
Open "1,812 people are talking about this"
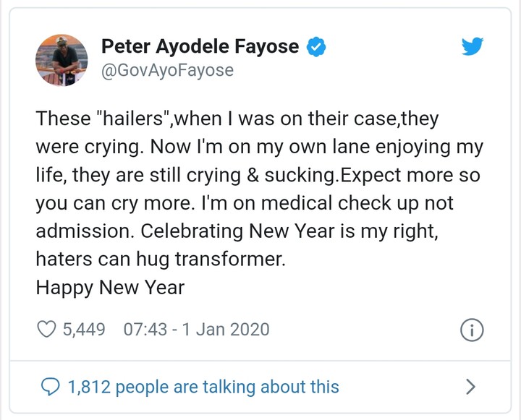203,387
